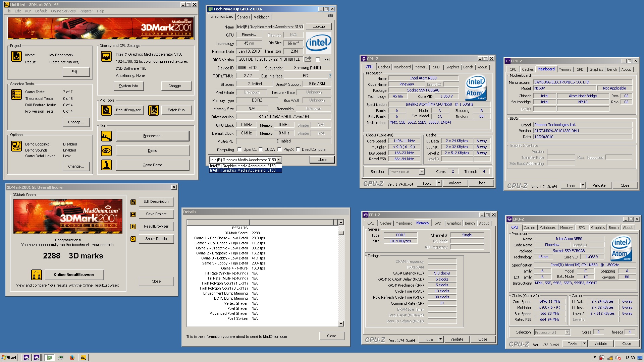
Task: Toggle the CUDA checkbox
Action: click(x=261, y=149)
